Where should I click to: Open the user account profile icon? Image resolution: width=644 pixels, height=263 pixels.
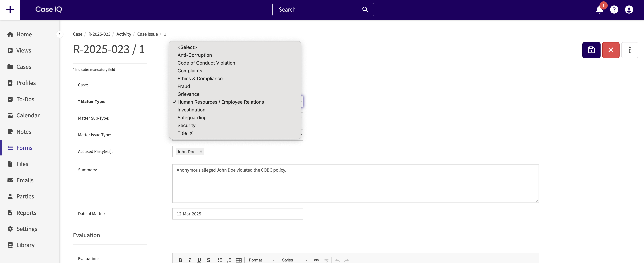coord(629,10)
